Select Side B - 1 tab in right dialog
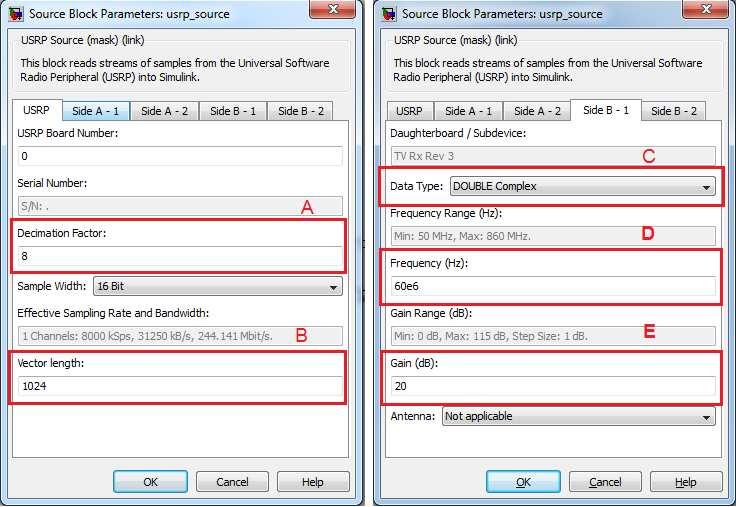 point(606,110)
